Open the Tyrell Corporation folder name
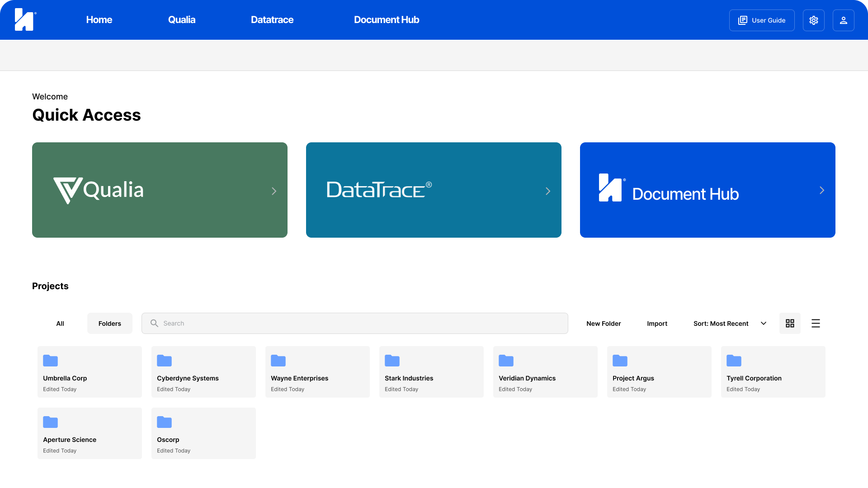This screenshot has width=868, height=488. pyautogui.click(x=754, y=378)
